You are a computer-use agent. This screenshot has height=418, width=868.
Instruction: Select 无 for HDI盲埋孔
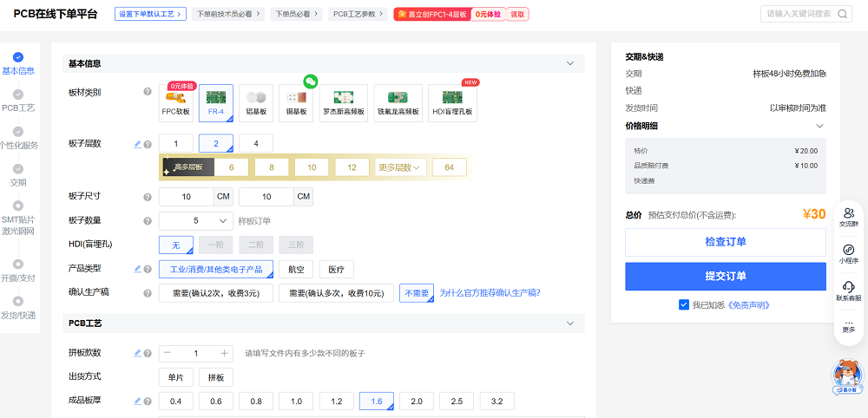[176, 245]
